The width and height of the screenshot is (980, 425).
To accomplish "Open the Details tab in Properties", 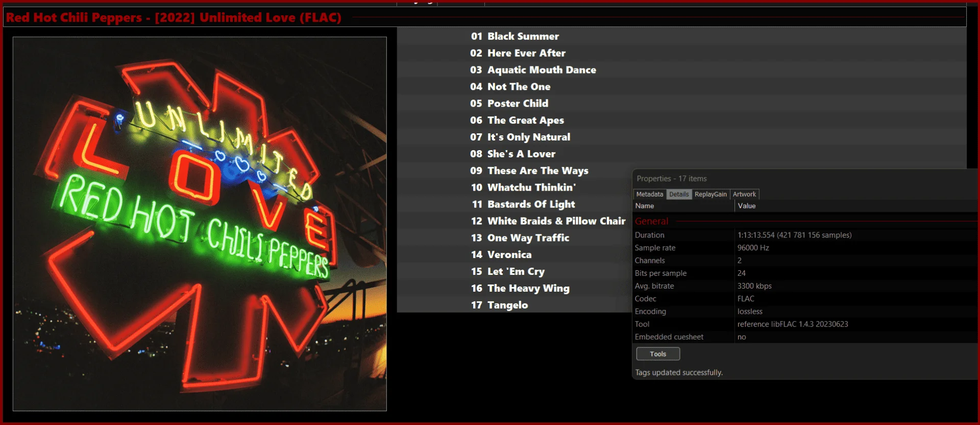I will point(679,194).
